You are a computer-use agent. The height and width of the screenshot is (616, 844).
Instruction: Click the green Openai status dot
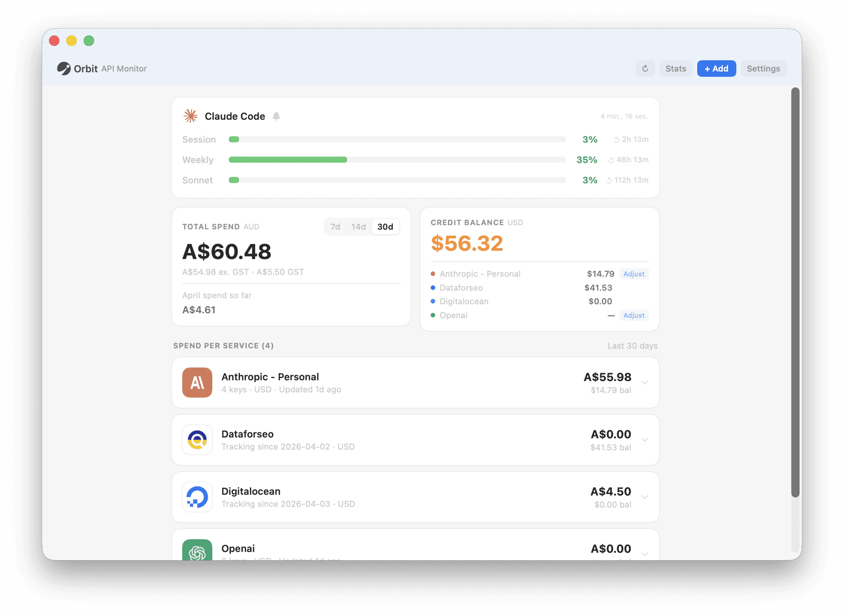click(x=433, y=315)
